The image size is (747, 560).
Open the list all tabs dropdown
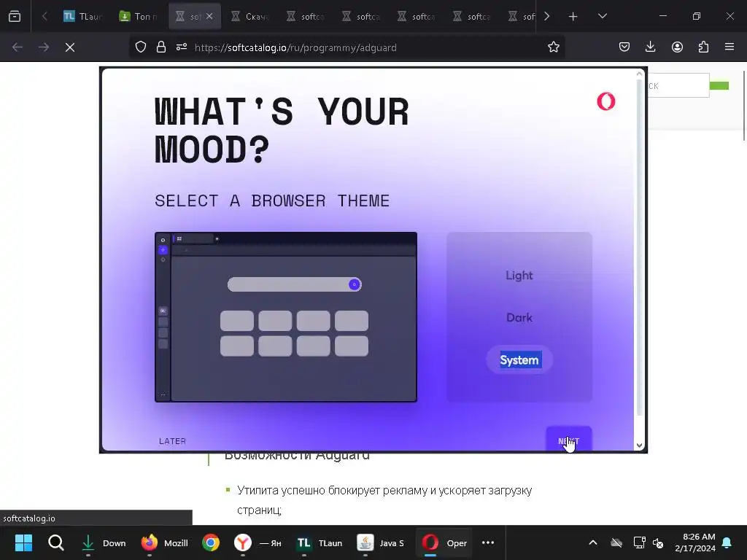(602, 16)
